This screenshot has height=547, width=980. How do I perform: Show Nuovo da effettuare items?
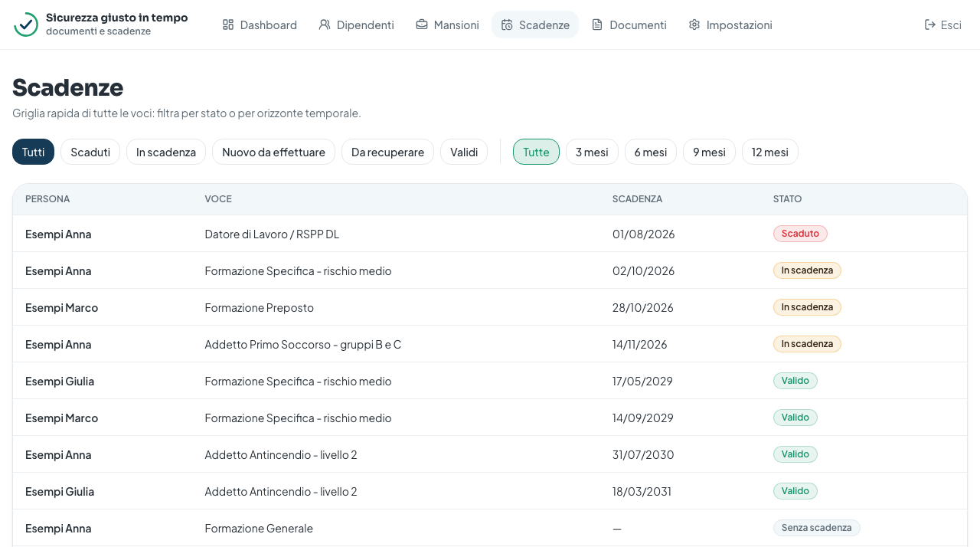(x=273, y=152)
